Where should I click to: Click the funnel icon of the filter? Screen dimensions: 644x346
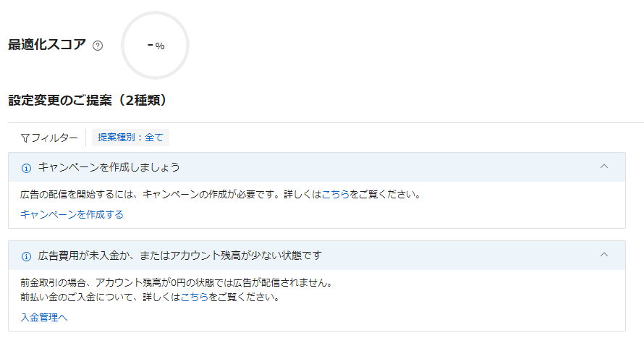[25, 138]
